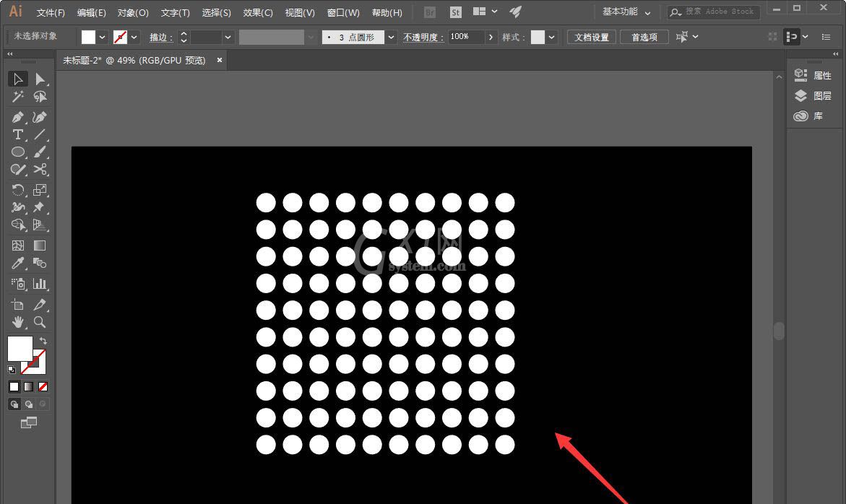Select the Paintbrush tool
This screenshot has width=846, height=504.
coord(40,152)
